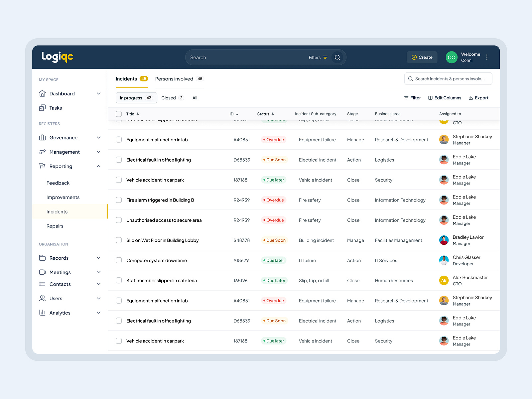This screenshot has height=399, width=532.
Task: Click the table Filter button
Action: pos(412,98)
